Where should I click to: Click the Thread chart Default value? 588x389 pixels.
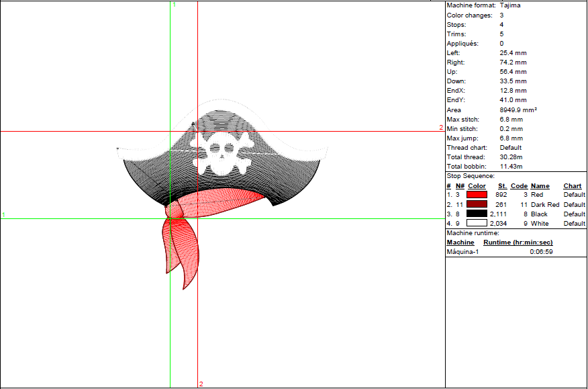click(x=511, y=148)
